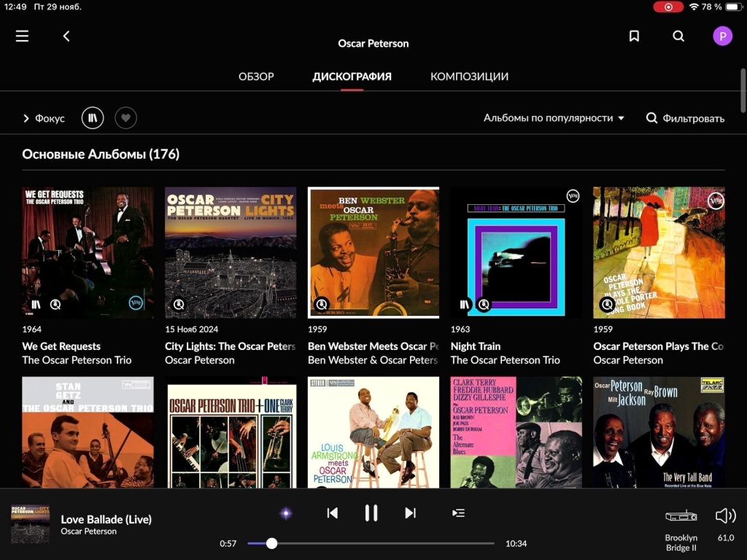Open now playing album art thumbnail

click(x=30, y=524)
